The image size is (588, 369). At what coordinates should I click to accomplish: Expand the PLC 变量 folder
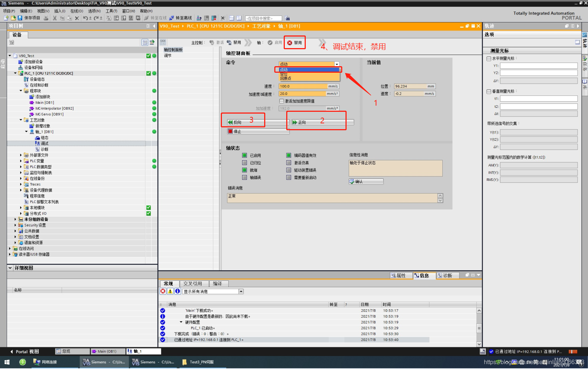pyautogui.click(x=21, y=161)
